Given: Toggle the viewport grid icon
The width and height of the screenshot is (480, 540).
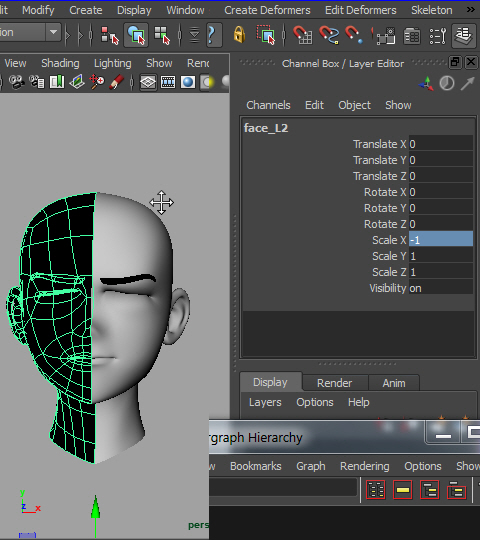Looking at the screenshot, I should point(148,82).
